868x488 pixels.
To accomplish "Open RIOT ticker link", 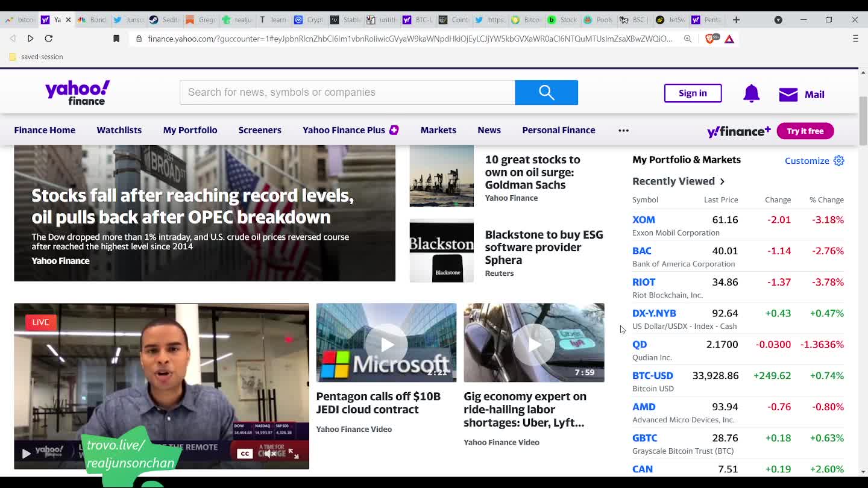I will pos(643,283).
